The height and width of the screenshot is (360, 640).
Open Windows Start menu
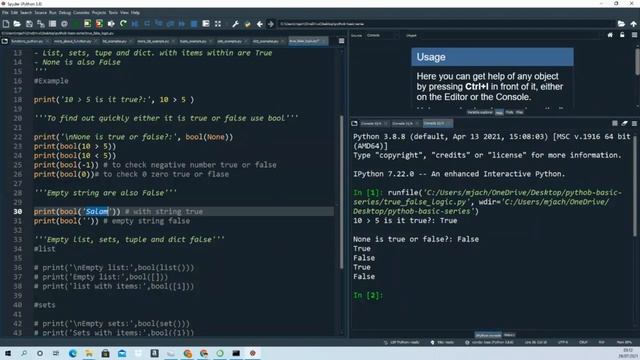[x=7, y=353]
